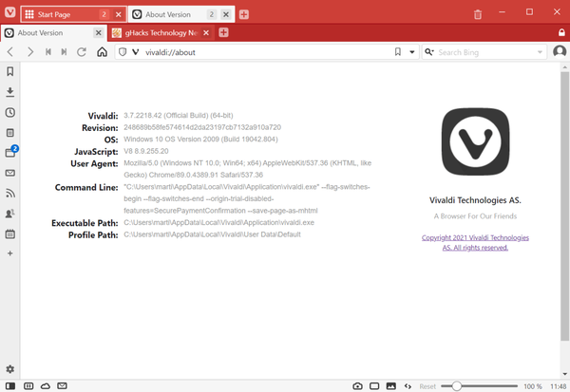Screen dimensions: 570x392
Task: Click the Search Bing field
Action: (x=486, y=52)
